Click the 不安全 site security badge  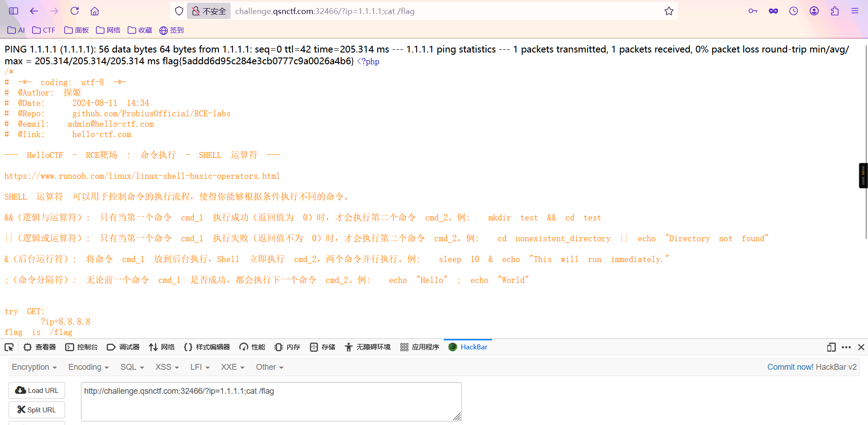pyautogui.click(x=209, y=11)
